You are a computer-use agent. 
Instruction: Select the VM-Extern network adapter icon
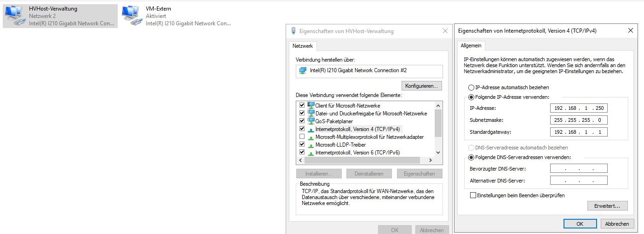click(132, 16)
